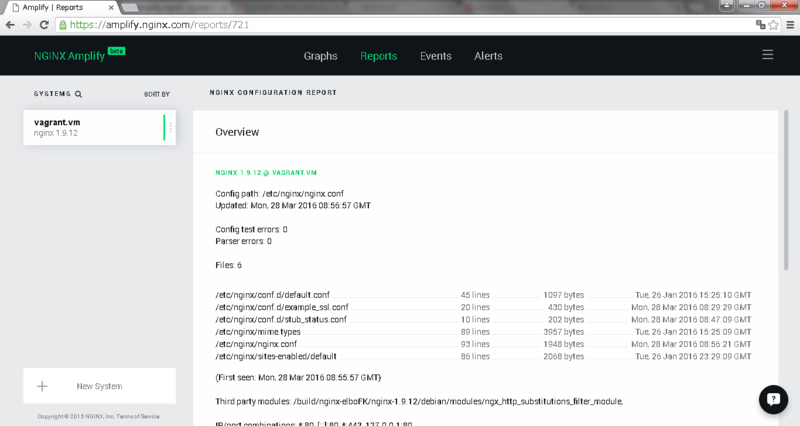Open the Terms of Service link
800x426 pixels.
pos(138,417)
